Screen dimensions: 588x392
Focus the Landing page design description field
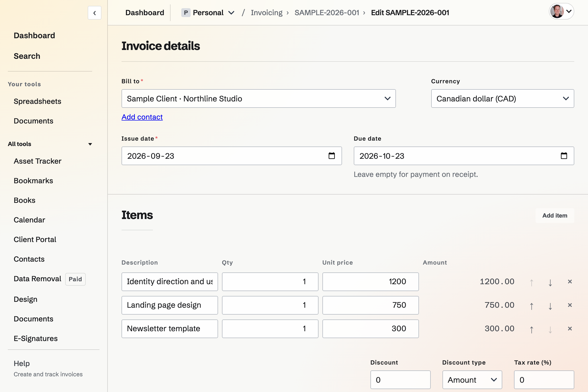point(170,305)
